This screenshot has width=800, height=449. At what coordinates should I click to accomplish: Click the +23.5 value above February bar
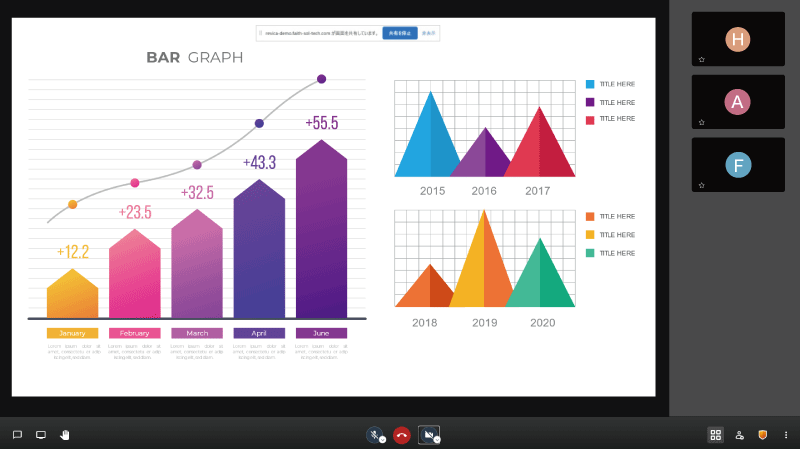[135, 212]
